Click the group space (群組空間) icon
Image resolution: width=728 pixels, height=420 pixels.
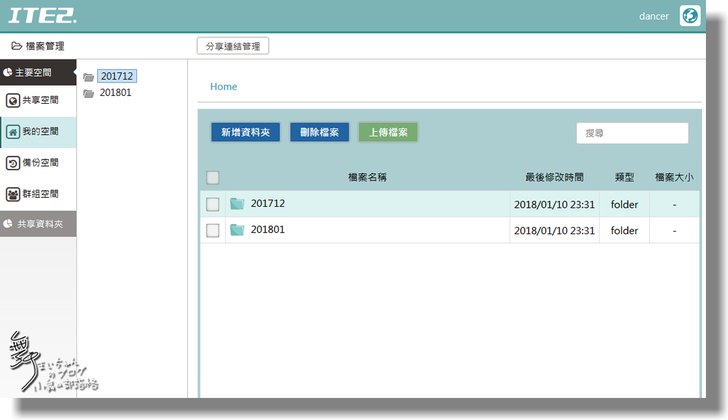(x=12, y=194)
